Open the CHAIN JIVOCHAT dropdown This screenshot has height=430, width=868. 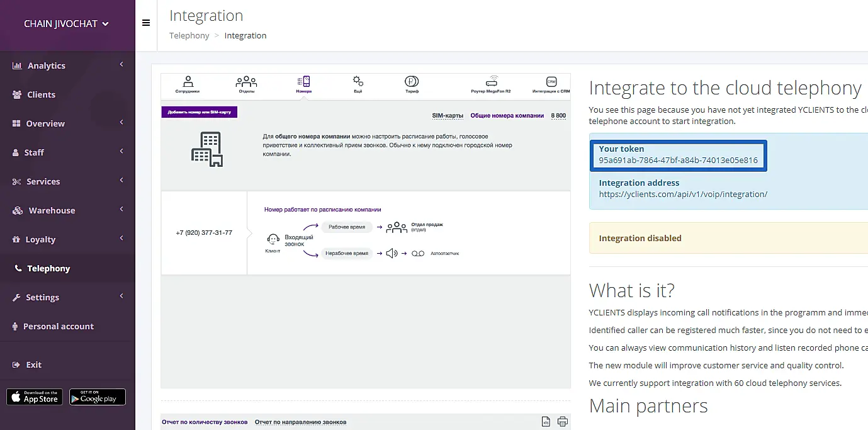pos(67,24)
